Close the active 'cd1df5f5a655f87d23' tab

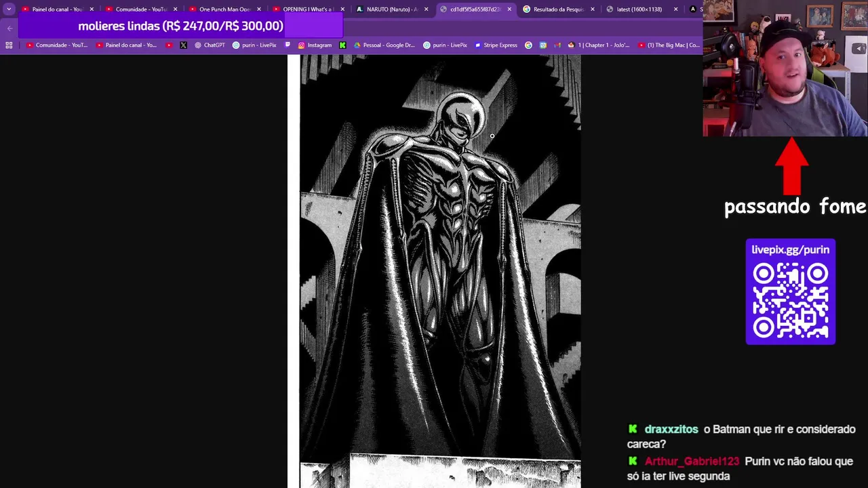(509, 9)
